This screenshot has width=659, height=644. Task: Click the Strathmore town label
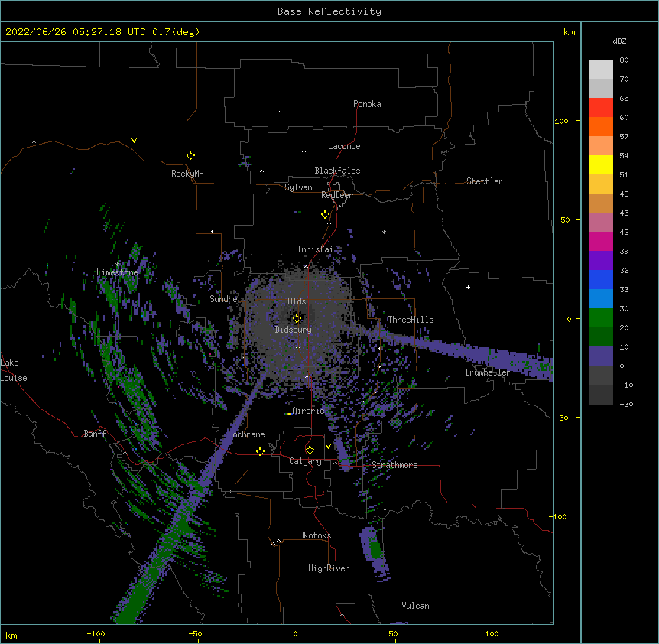pos(394,465)
